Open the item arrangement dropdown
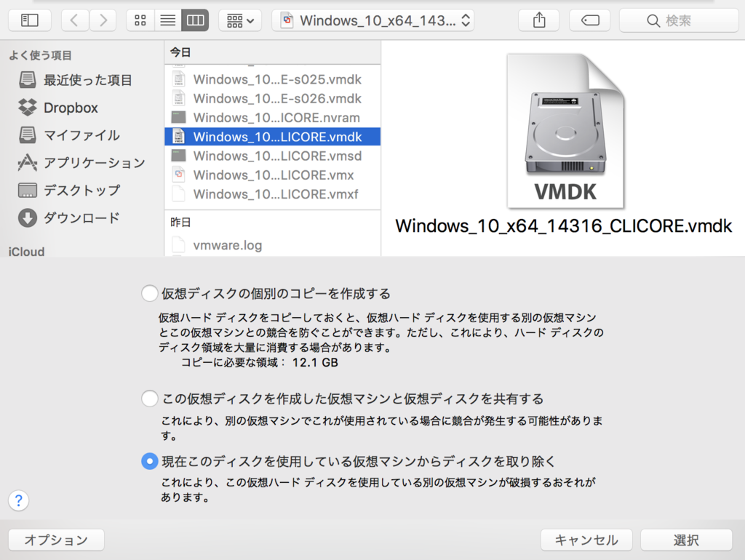This screenshot has width=745, height=560. (x=240, y=20)
